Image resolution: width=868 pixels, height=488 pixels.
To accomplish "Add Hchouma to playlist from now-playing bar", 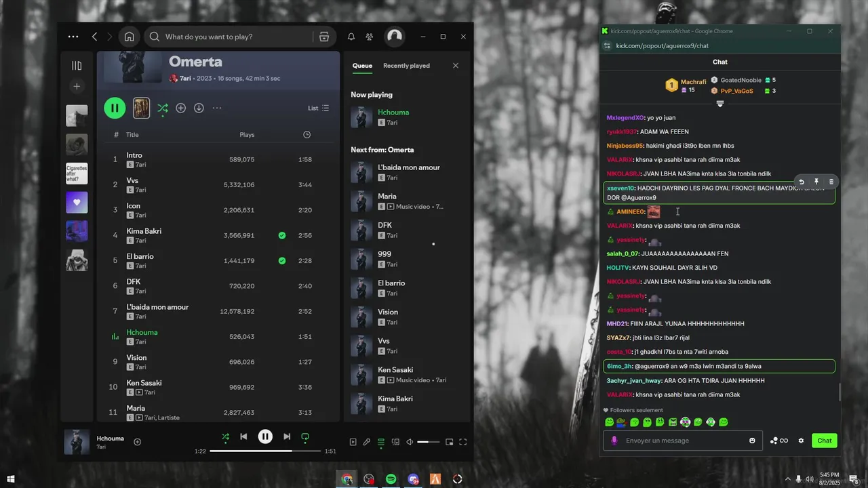I will (137, 442).
